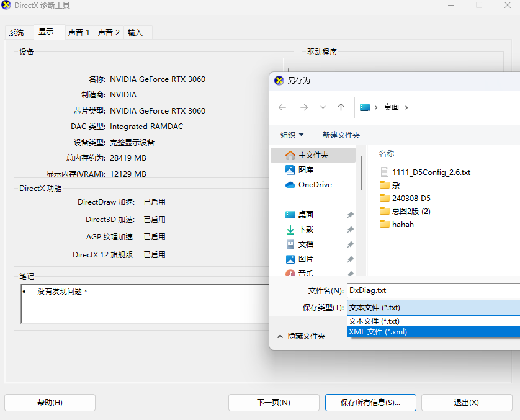Click the 保存所有信息(S)... button
This screenshot has width=520, height=420.
click(370, 403)
